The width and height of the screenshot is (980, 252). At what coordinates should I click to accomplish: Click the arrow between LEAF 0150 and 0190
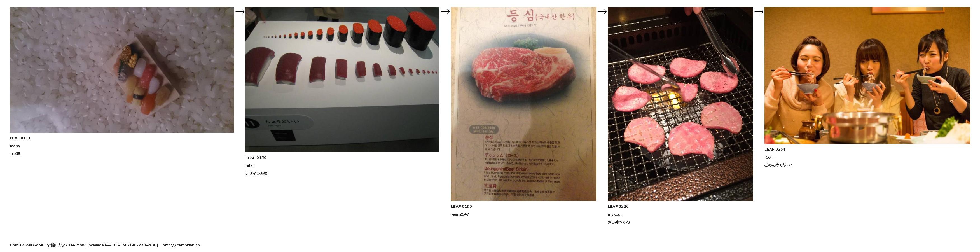(445, 11)
